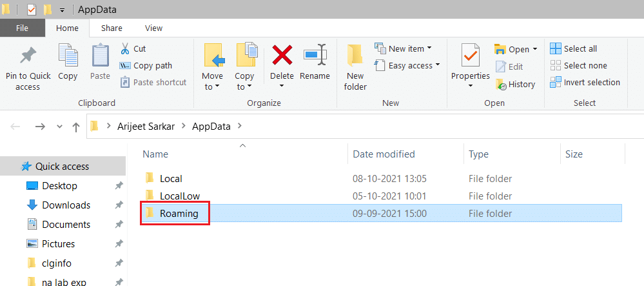Click the Cut scissors icon
644x286 pixels.
pos(125,49)
